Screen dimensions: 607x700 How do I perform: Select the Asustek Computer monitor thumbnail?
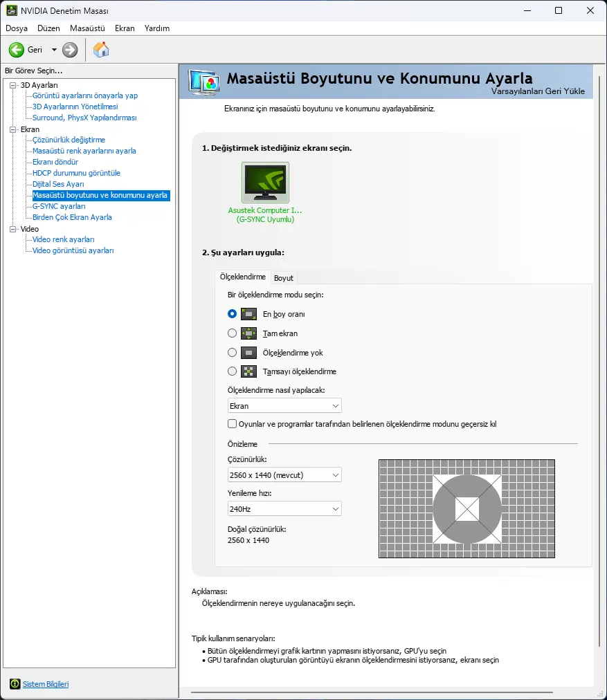click(x=265, y=182)
